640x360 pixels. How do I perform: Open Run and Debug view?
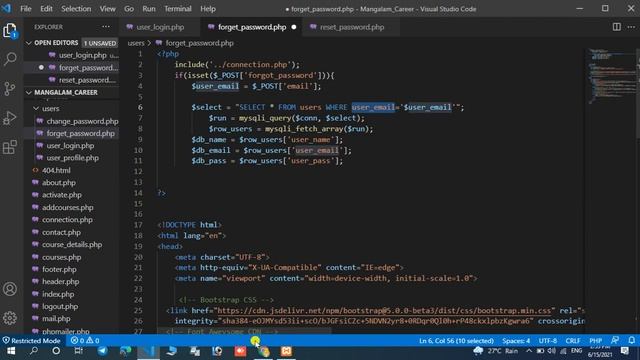click(x=10, y=118)
